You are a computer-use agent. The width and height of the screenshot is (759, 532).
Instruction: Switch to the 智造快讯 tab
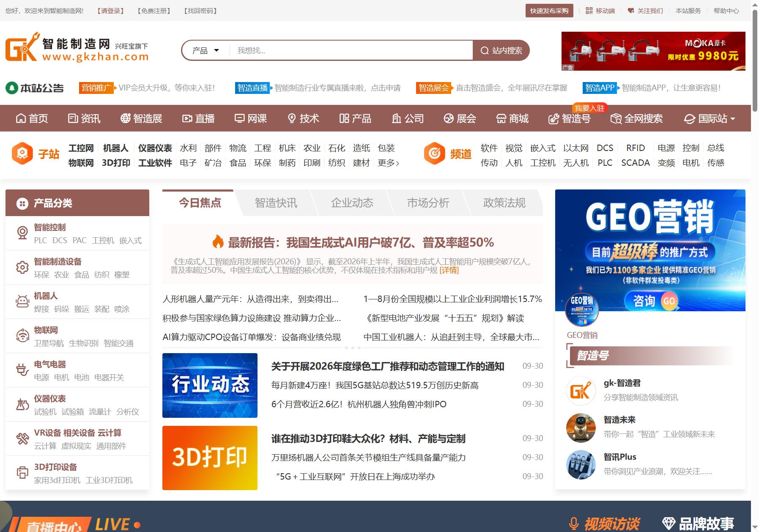(x=276, y=203)
